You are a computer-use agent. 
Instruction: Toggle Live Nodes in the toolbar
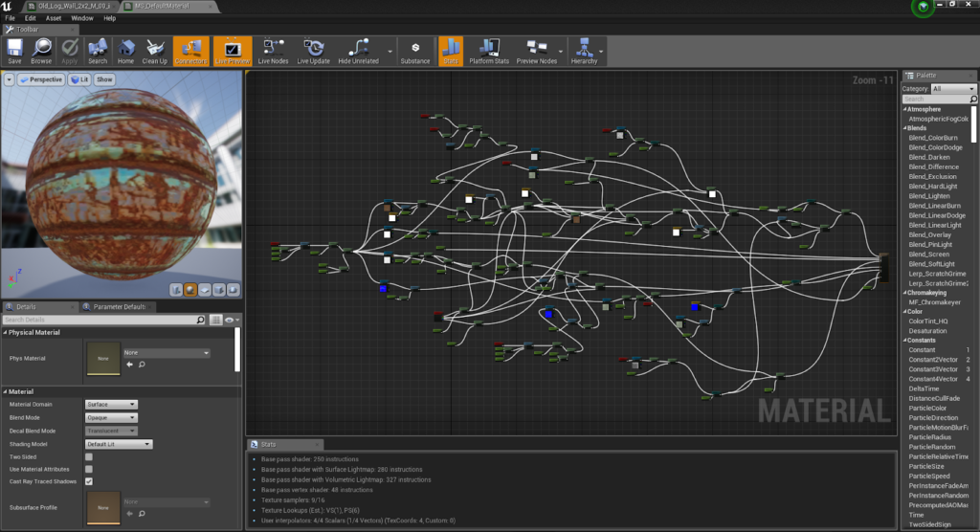tap(273, 52)
